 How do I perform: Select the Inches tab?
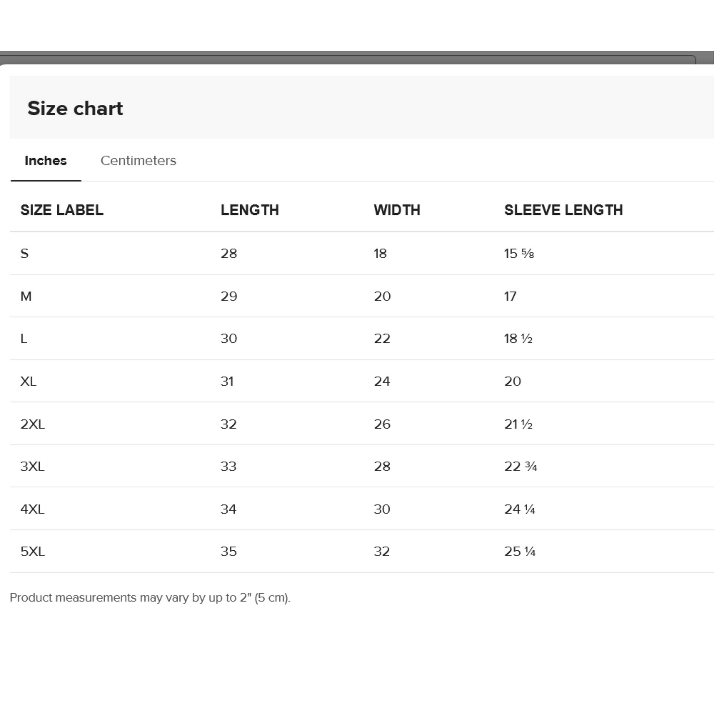[x=46, y=161]
